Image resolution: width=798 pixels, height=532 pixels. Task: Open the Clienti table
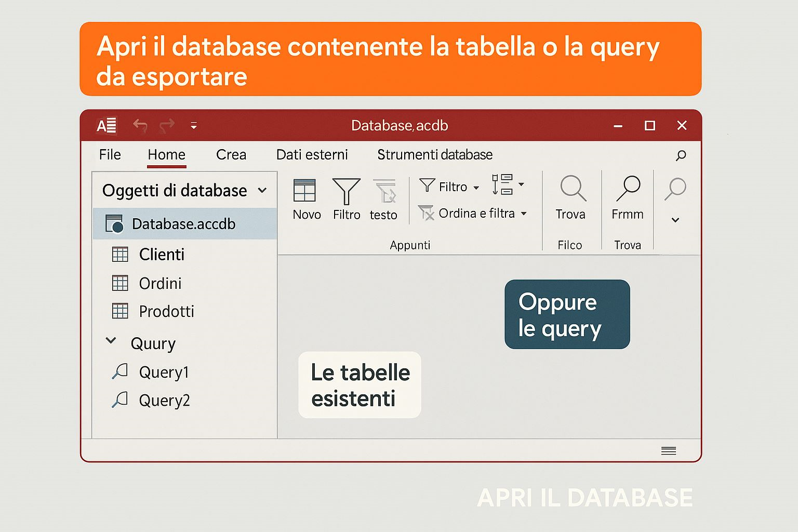161,255
